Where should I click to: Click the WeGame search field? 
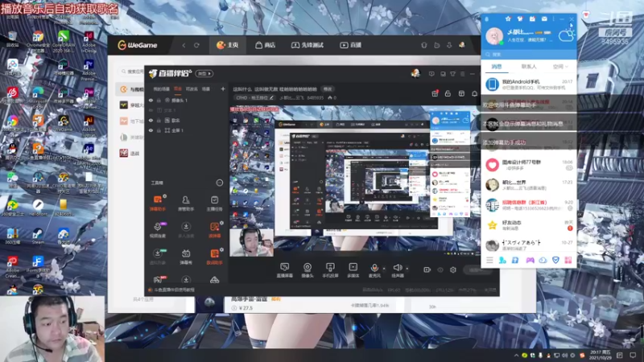[131, 72]
